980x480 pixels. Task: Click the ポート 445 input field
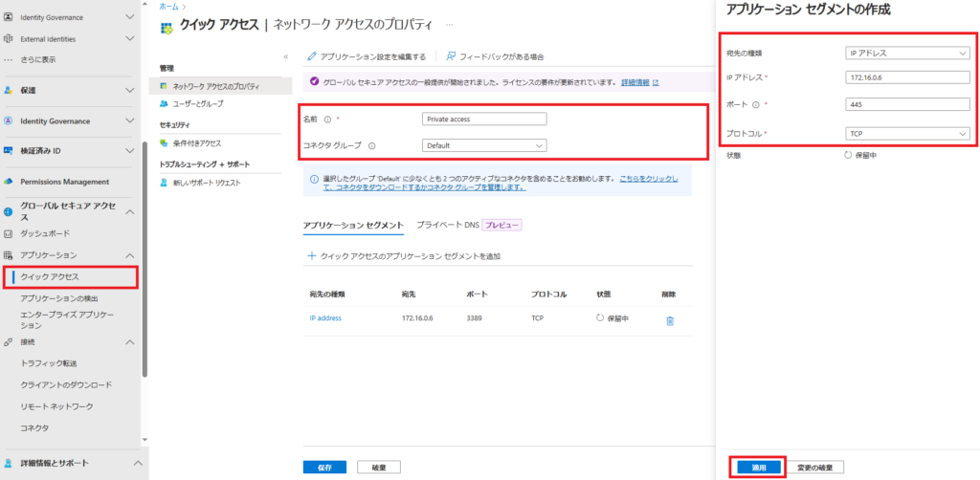pos(907,105)
